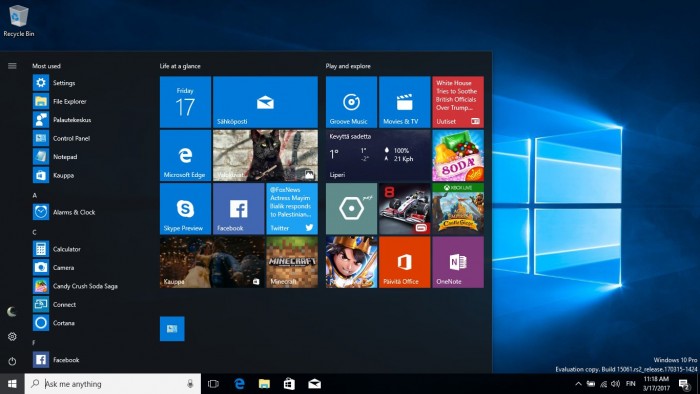This screenshot has height=394, width=700.
Task: Click the network tray icon
Action: [x=604, y=384]
